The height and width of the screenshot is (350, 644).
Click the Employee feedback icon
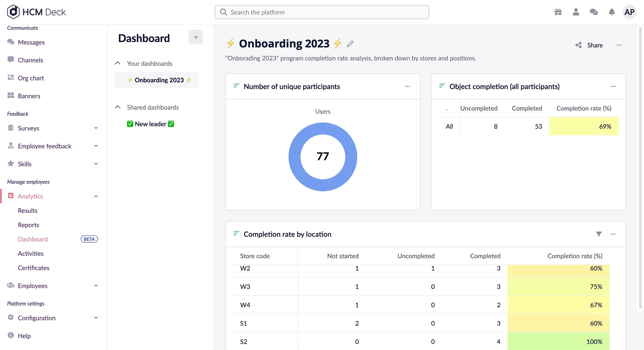click(x=11, y=146)
